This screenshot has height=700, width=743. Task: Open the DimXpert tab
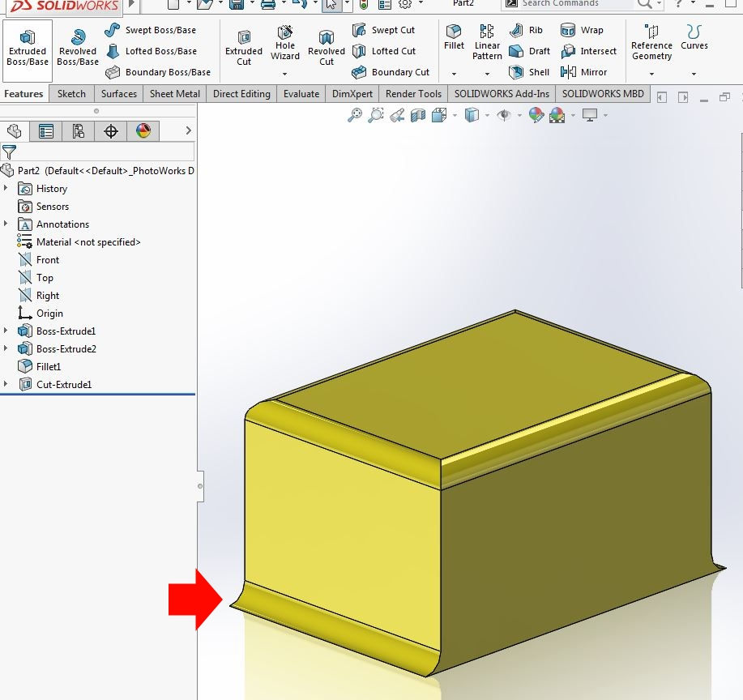pos(352,94)
